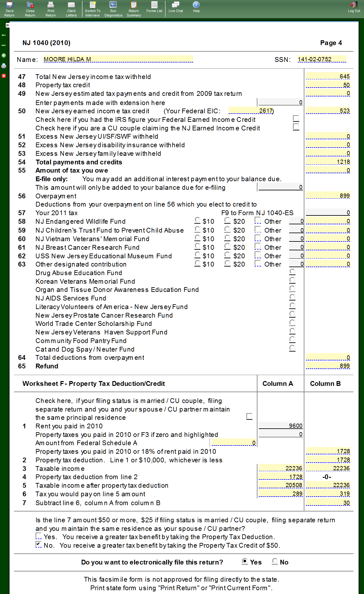This screenshot has width=364, height=594.
Task: Click the taxpayer Name field
Action: coord(118,59)
